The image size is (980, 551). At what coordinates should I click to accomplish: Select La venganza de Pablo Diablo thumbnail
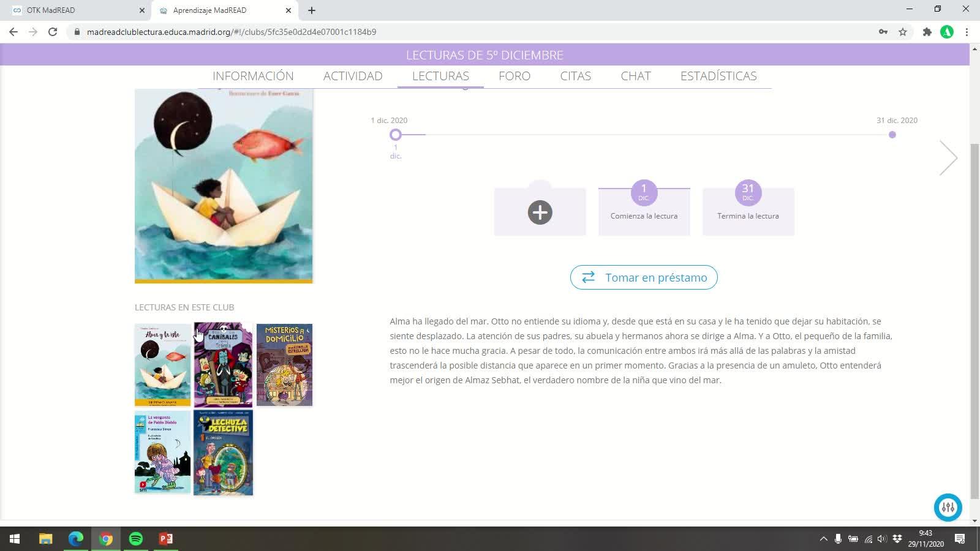pyautogui.click(x=162, y=452)
